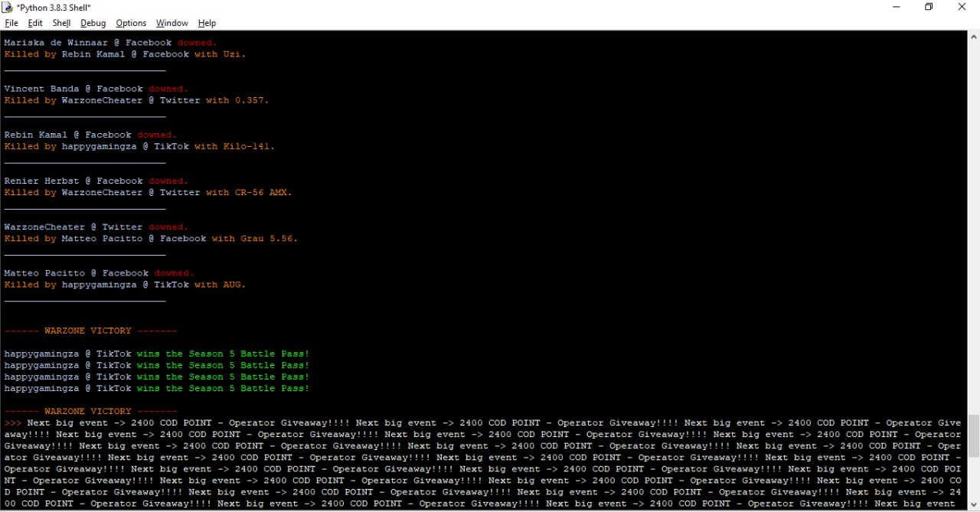Open the Shell menu

(x=61, y=23)
